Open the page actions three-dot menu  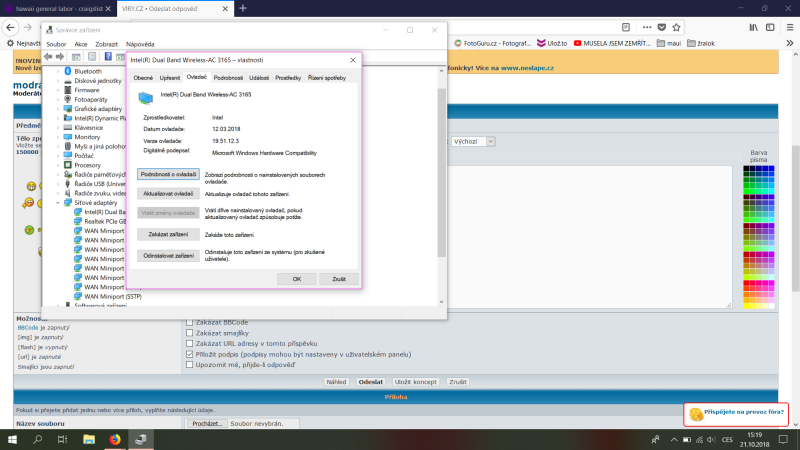point(647,28)
